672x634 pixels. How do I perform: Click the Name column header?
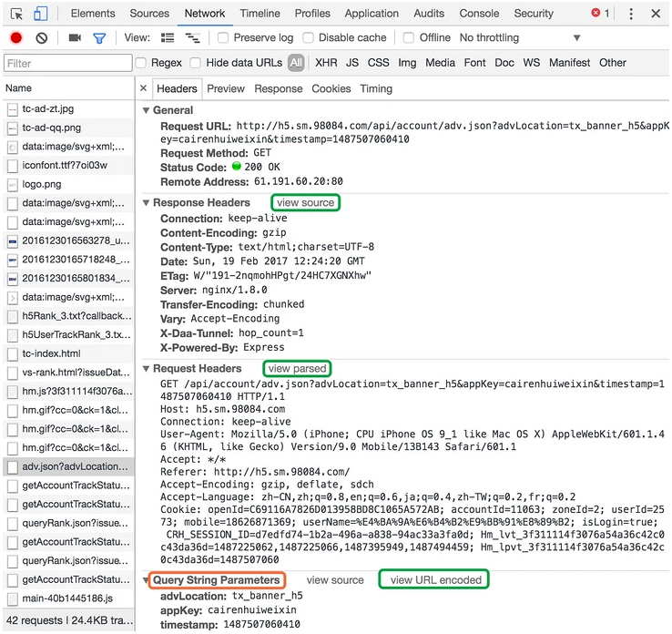click(68, 87)
